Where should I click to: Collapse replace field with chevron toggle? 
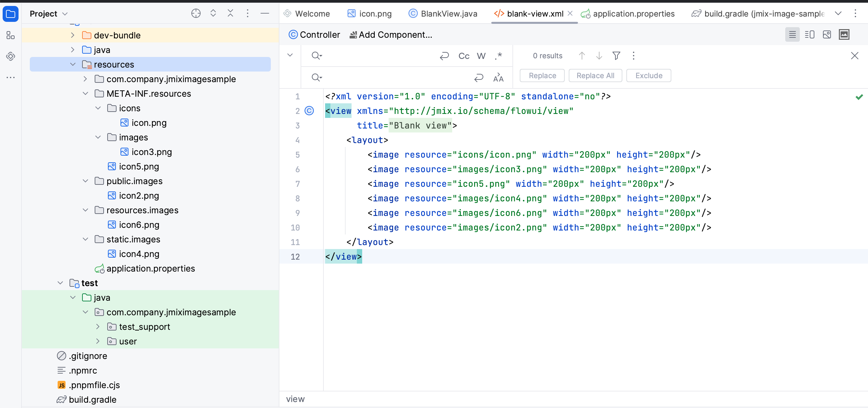[x=290, y=55]
